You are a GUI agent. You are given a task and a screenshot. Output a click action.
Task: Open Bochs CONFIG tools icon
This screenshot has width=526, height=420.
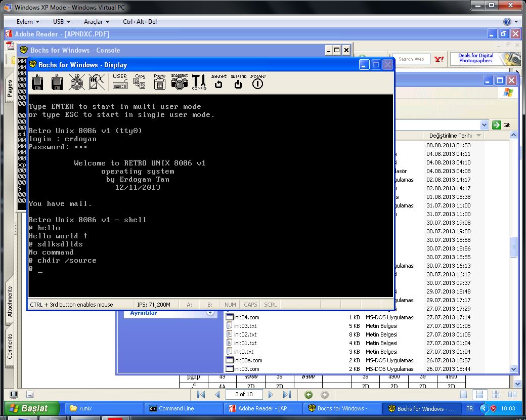[199, 82]
